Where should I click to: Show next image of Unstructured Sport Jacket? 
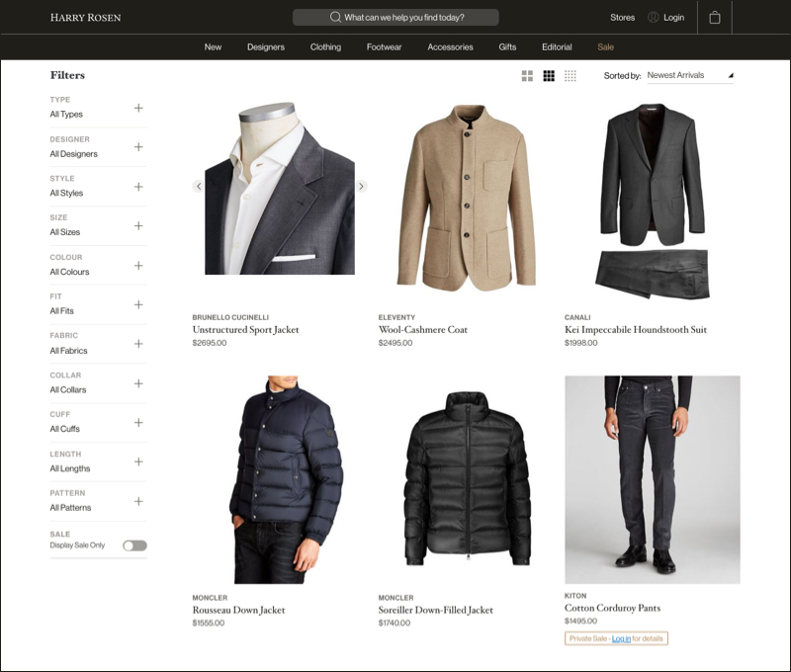coord(361,186)
